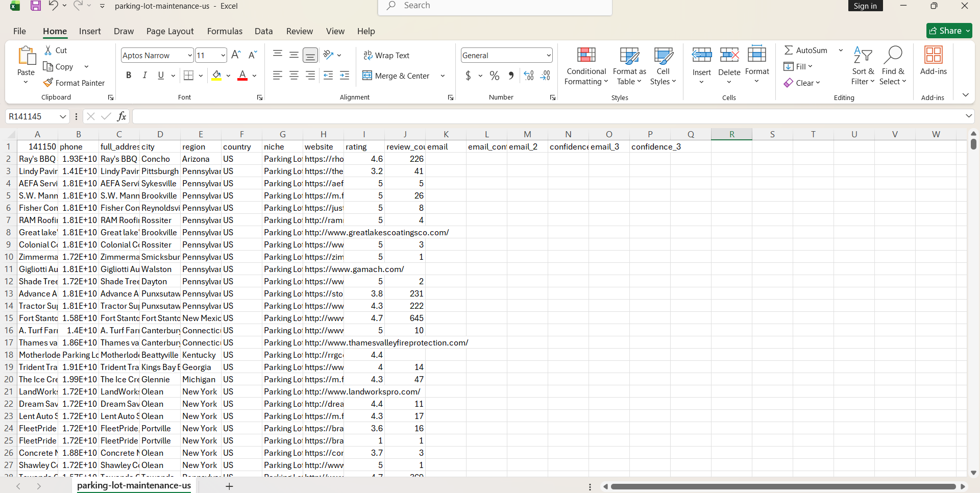Click Merge & Center button

(x=396, y=76)
